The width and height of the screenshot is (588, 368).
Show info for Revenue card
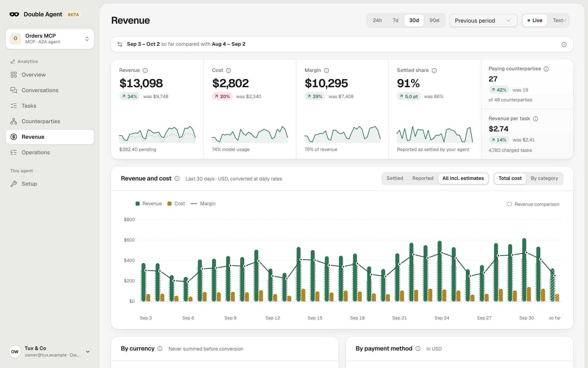click(x=145, y=70)
